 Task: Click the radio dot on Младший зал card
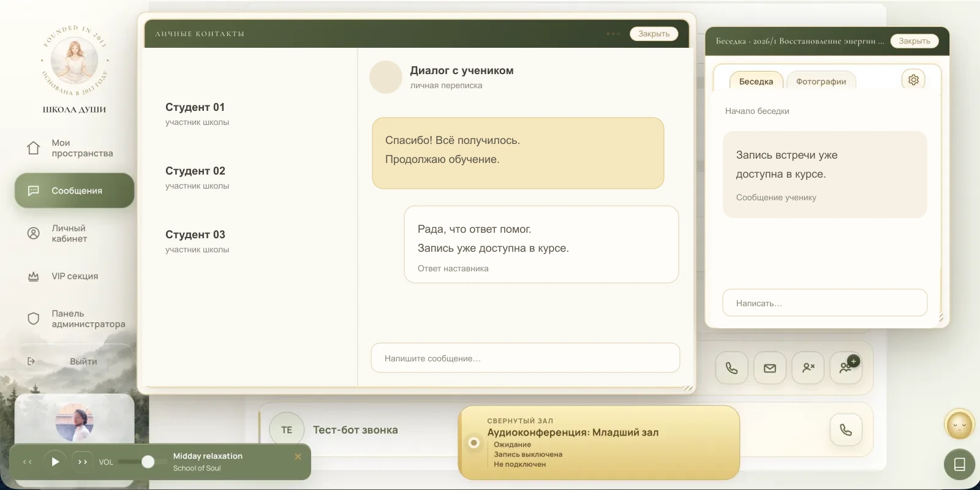pyautogui.click(x=473, y=442)
